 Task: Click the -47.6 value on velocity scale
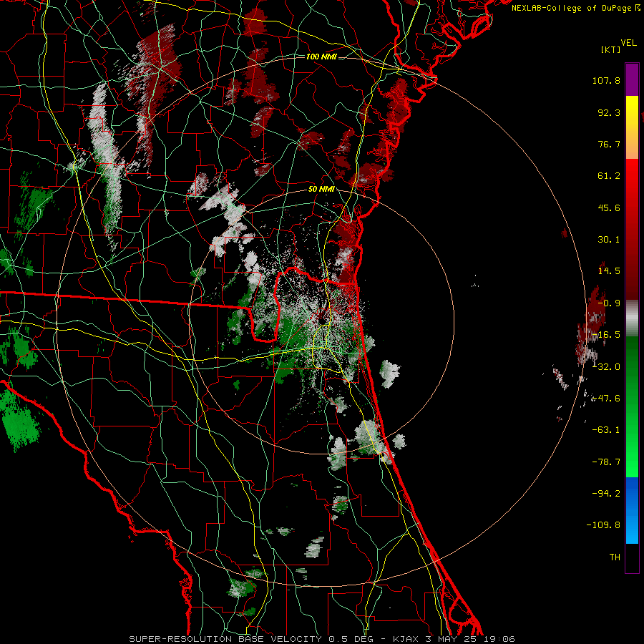[x=606, y=399]
